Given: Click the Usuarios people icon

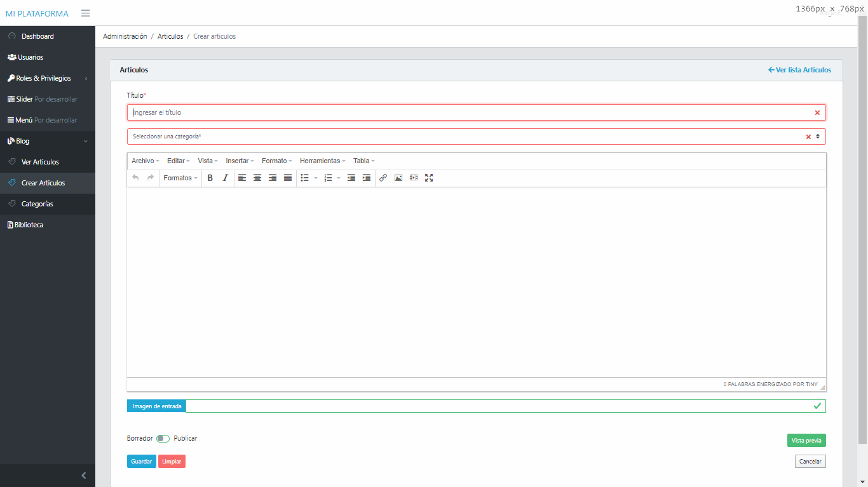Looking at the screenshot, I should pos(11,57).
